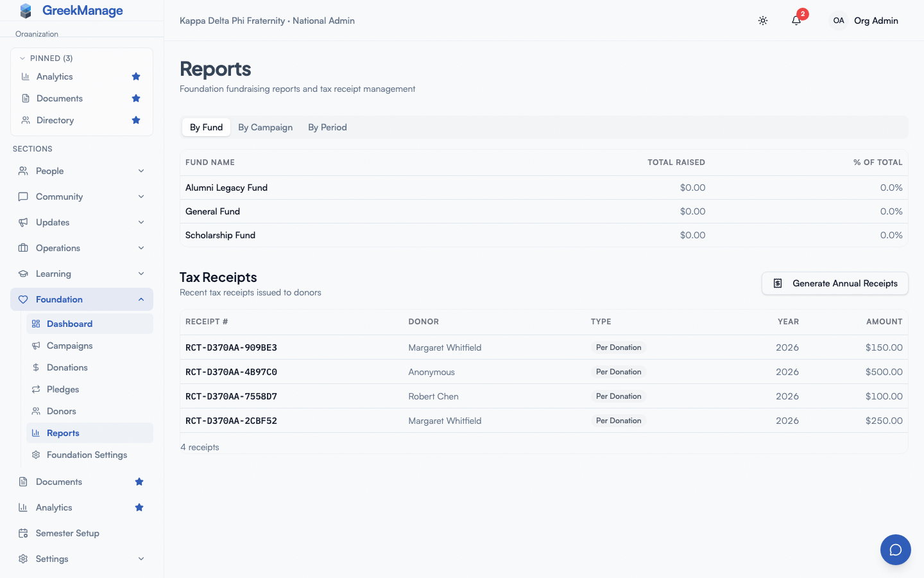Collapse the PINNED (3) group chevron
This screenshot has width=924, height=578.
click(22, 58)
